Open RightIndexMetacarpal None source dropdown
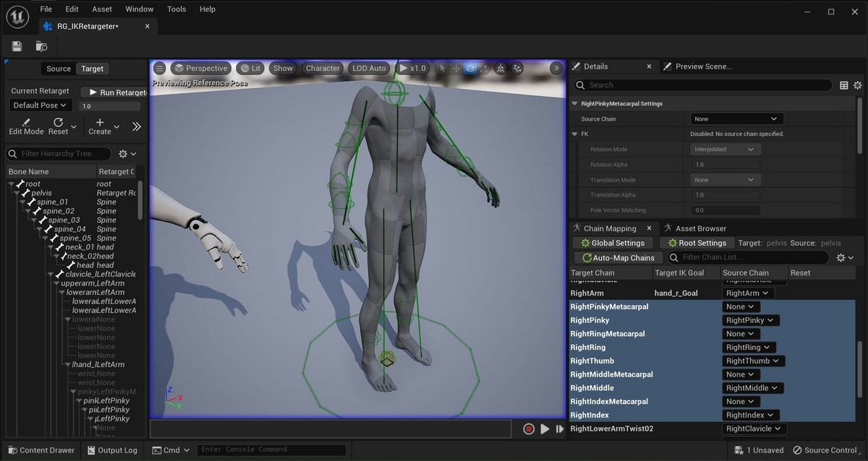The image size is (868, 461). [741, 402]
